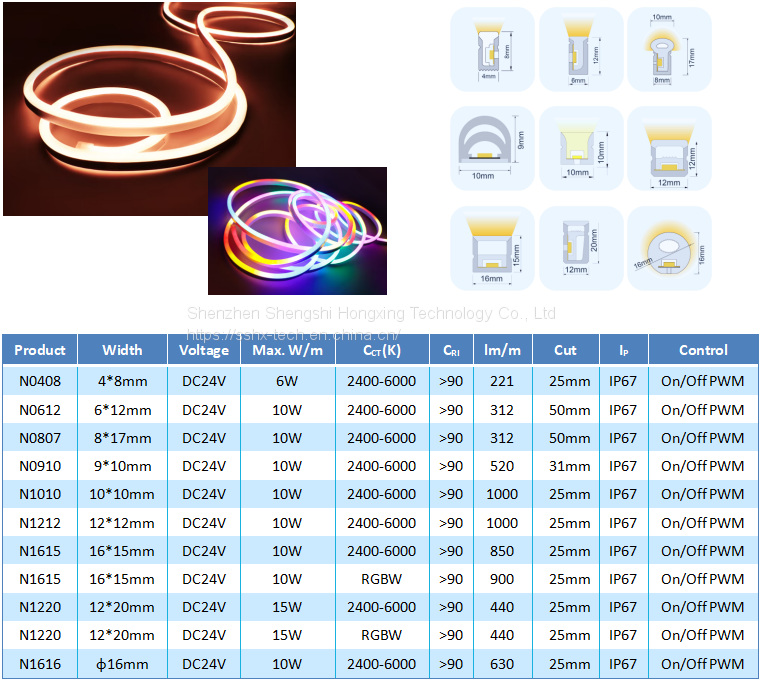
Task: Choose the 12mm by 12mm profile diagram
Action: pos(669,148)
